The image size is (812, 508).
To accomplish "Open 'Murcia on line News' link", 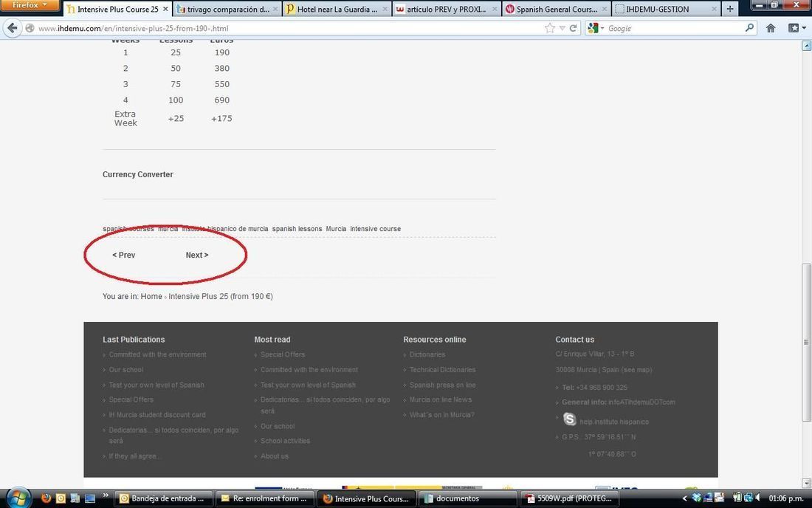I will [x=441, y=399].
